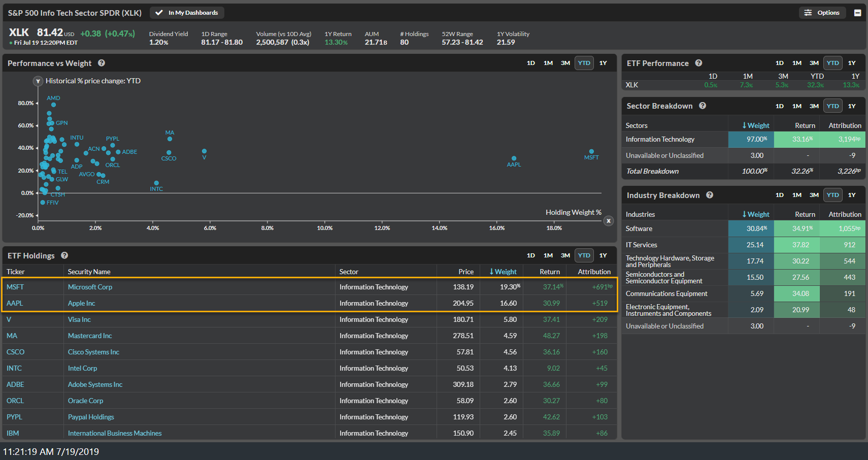The image size is (868, 460).
Task: Sort Industry Breakdown by Weight header
Action: click(x=755, y=214)
